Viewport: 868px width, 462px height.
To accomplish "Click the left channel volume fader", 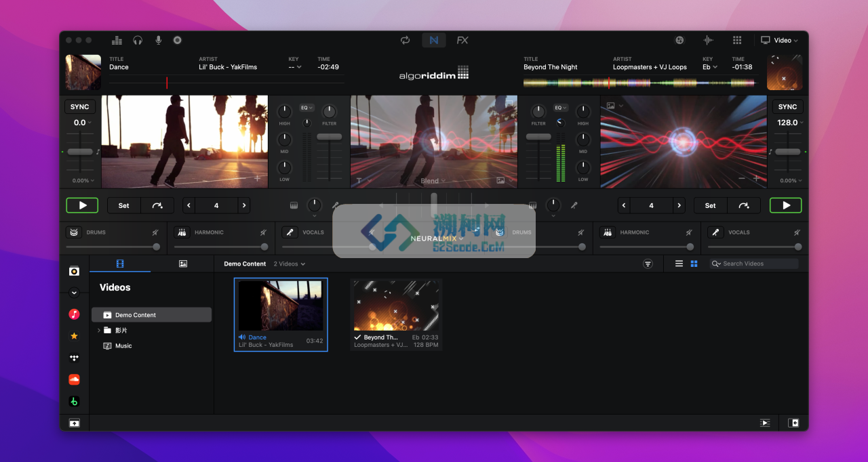I will tap(330, 137).
